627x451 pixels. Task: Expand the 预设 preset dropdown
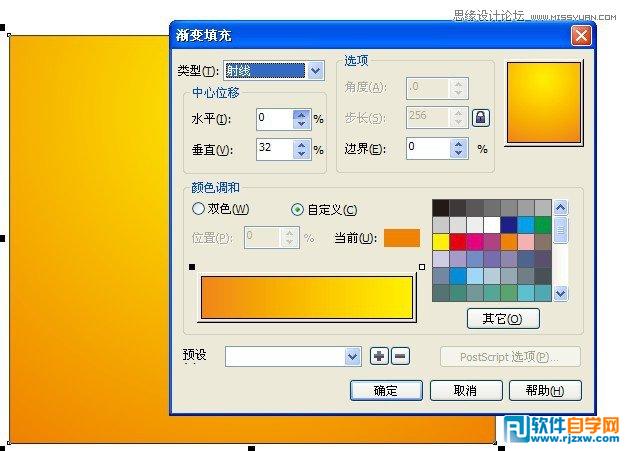(x=352, y=356)
